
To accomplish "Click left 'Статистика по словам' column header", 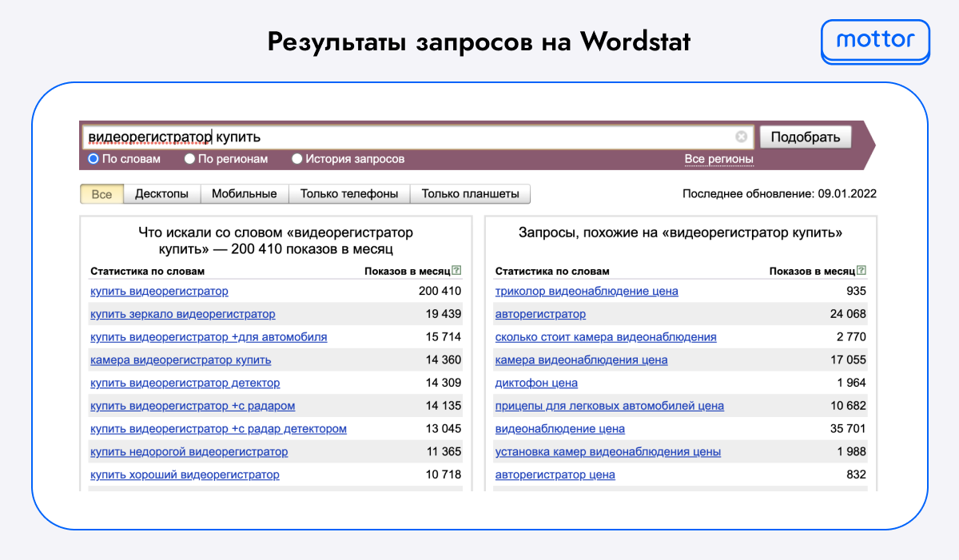I will 148,271.
